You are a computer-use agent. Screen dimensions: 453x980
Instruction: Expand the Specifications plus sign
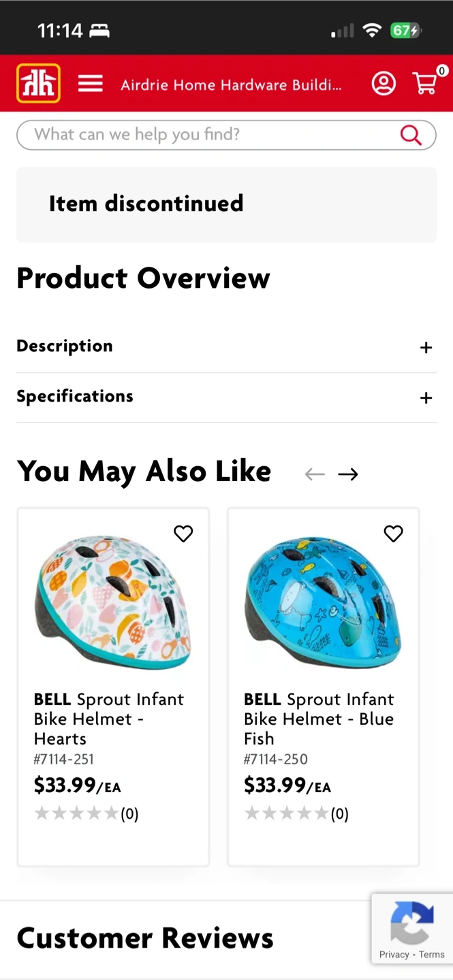[426, 398]
